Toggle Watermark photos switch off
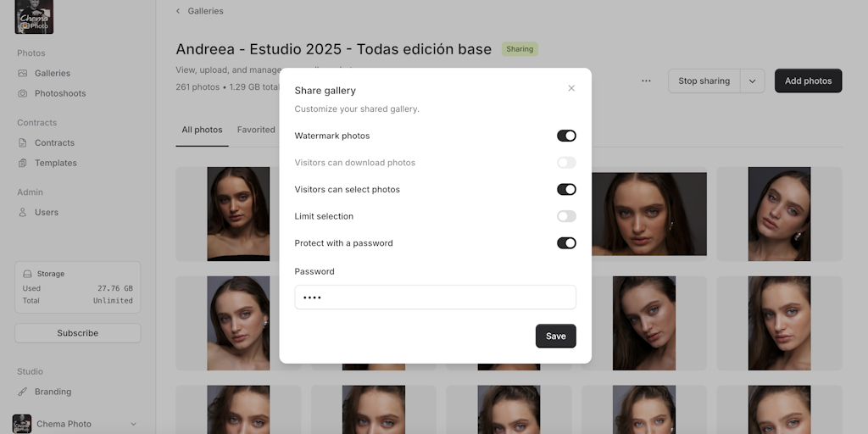This screenshot has height=434, width=868. [566, 136]
